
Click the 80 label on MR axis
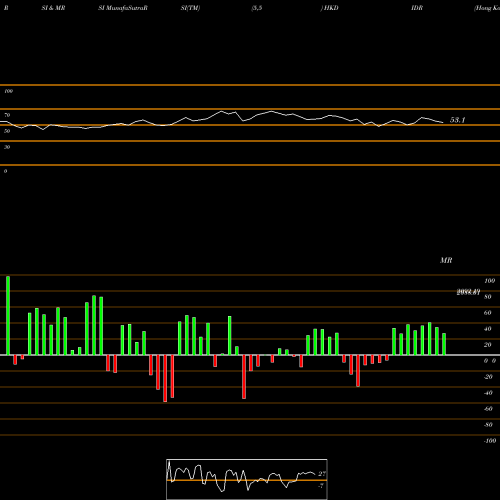point(488,297)
